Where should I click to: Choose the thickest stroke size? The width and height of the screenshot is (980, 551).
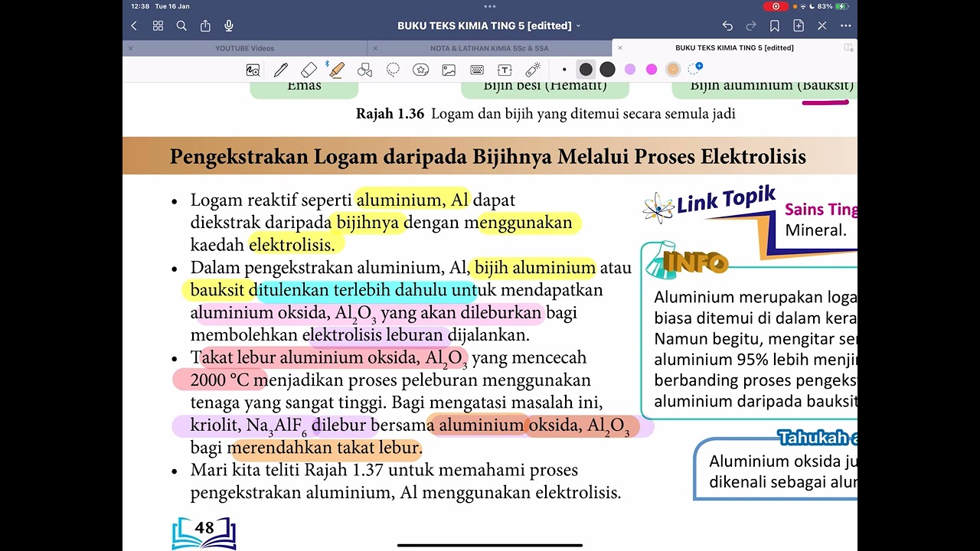pyautogui.click(x=607, y=70)
